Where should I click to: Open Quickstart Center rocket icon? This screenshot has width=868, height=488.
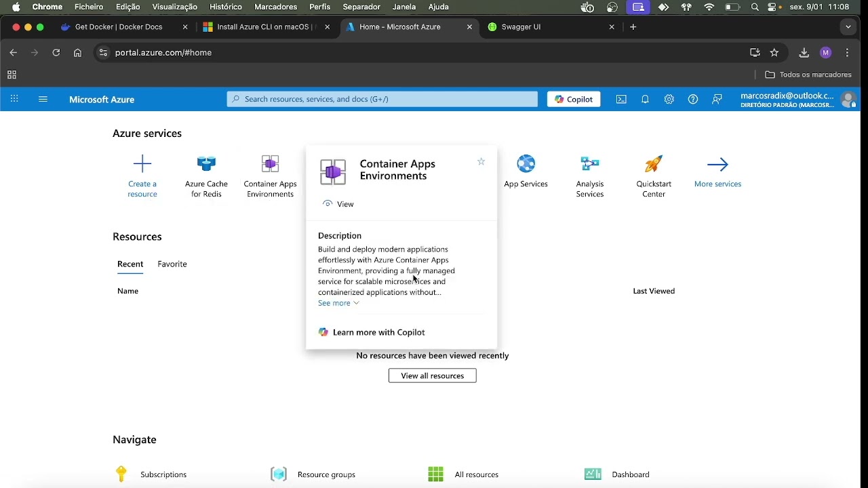coord(654,163)
